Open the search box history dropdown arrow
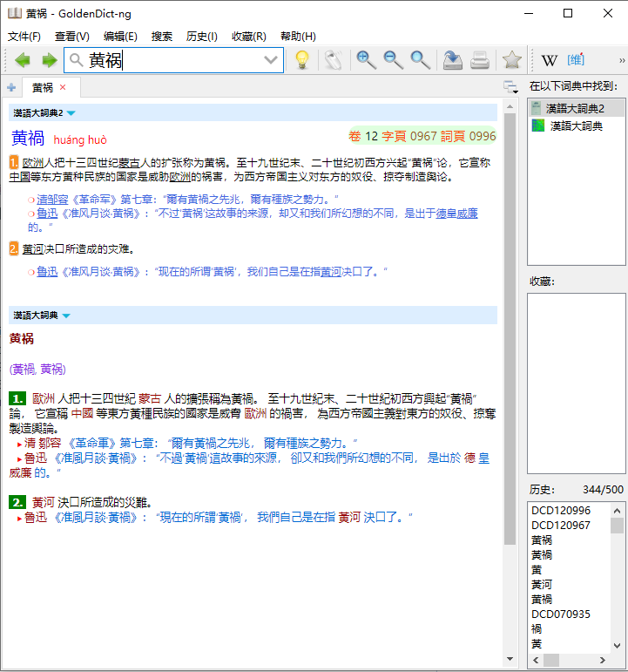The width and height of the screenshot is (628, 672). tap(272, 60)
